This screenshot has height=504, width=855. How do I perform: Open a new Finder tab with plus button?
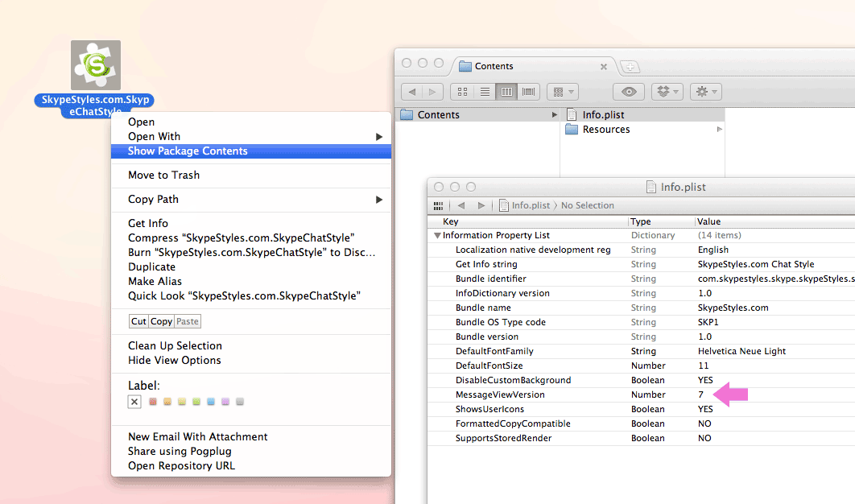point(630,67)
